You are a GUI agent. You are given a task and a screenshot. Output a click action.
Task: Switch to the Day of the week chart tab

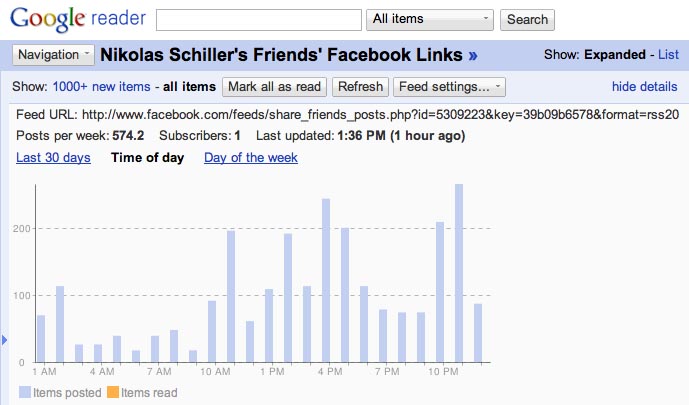click(251, 157)
